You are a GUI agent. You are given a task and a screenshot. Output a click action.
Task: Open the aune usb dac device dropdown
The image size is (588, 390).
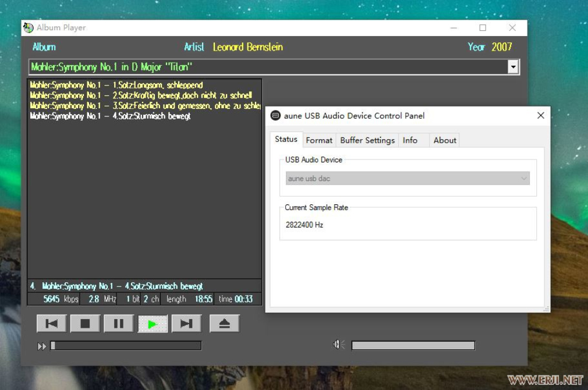408,179
